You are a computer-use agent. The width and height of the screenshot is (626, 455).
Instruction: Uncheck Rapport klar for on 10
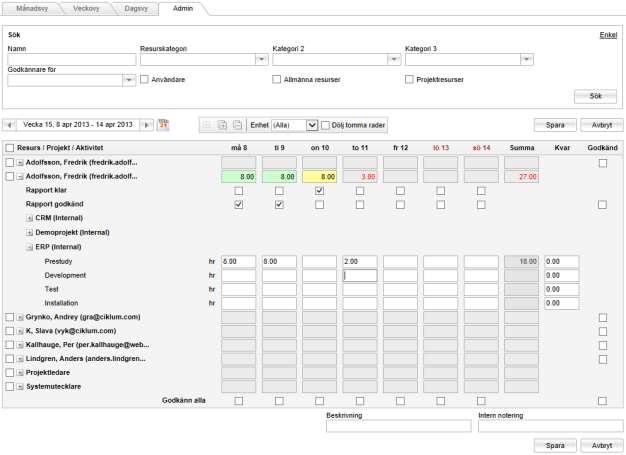[319, 191]
